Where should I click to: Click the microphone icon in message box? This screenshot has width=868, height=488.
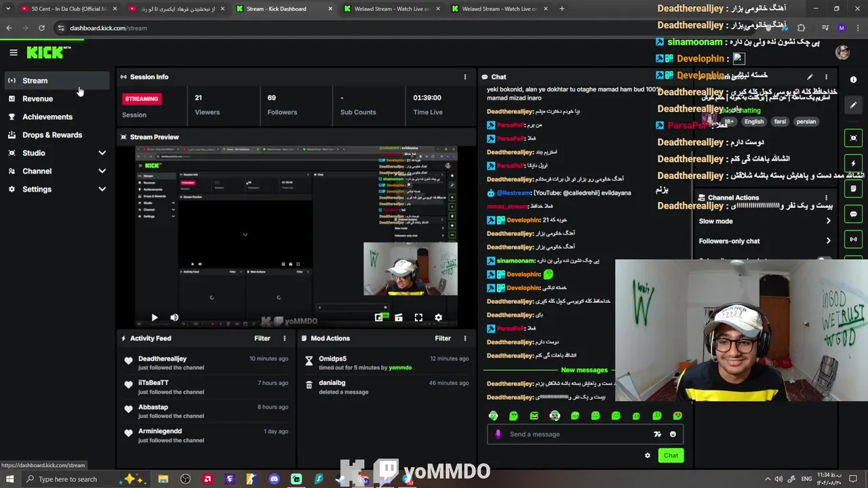click(x=498, y=434)
